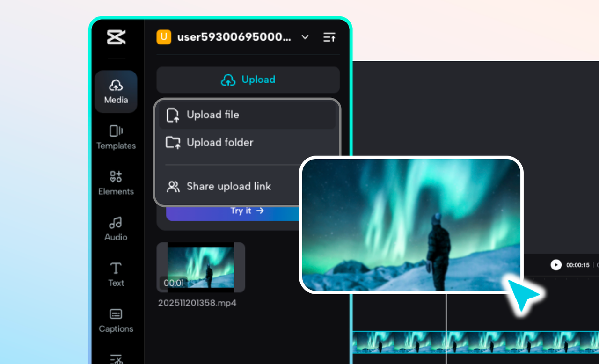This screenshot has height=364, width=599.
Task: Click the playhead on the timeline
Action: tap(446, 323)
